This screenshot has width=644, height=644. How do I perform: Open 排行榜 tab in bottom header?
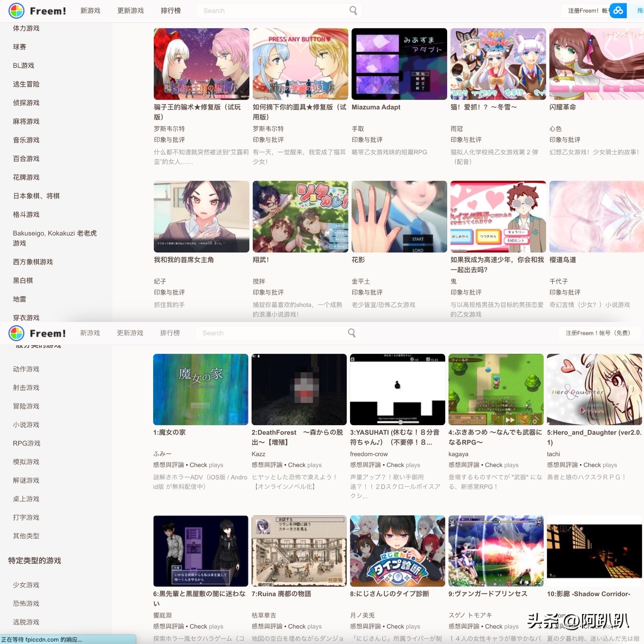point(170,333)
